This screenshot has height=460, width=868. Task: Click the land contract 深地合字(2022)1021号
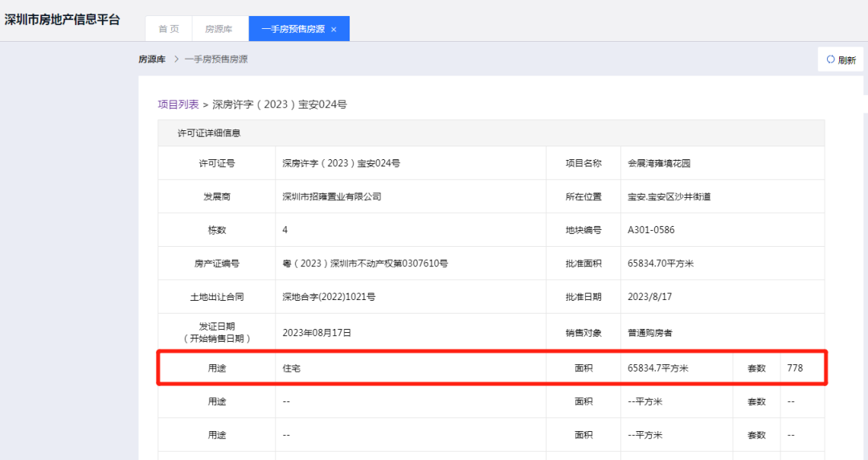pyautogui.click(x=329, y=297)
